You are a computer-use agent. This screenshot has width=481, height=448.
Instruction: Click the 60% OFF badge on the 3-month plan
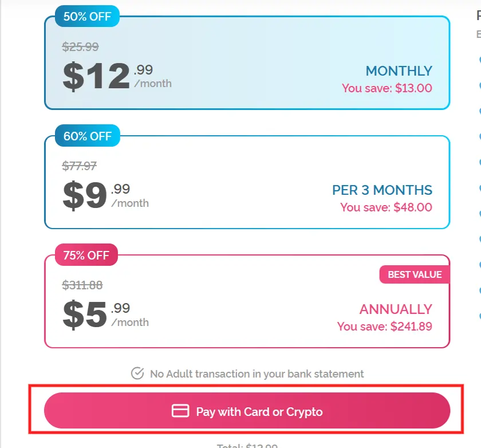click(86, 136)
